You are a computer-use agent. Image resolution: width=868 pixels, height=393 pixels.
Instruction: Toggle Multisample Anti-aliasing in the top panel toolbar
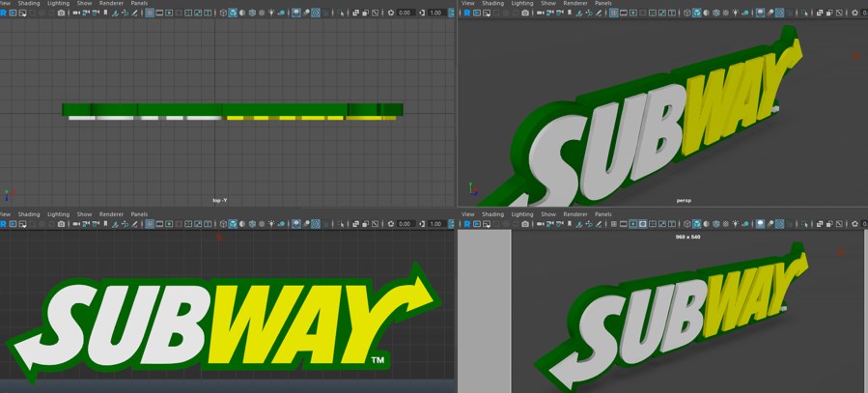pyautogui.click(x=316, y=13)
